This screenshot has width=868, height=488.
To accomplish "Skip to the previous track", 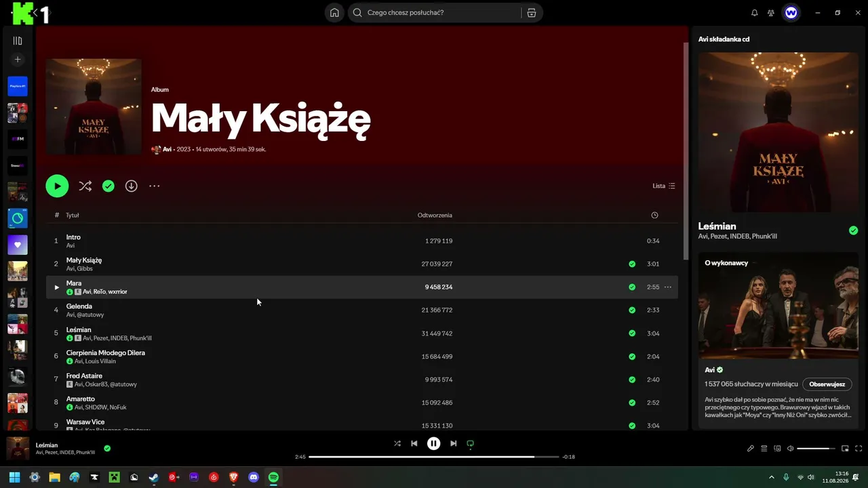I will 414,444.
